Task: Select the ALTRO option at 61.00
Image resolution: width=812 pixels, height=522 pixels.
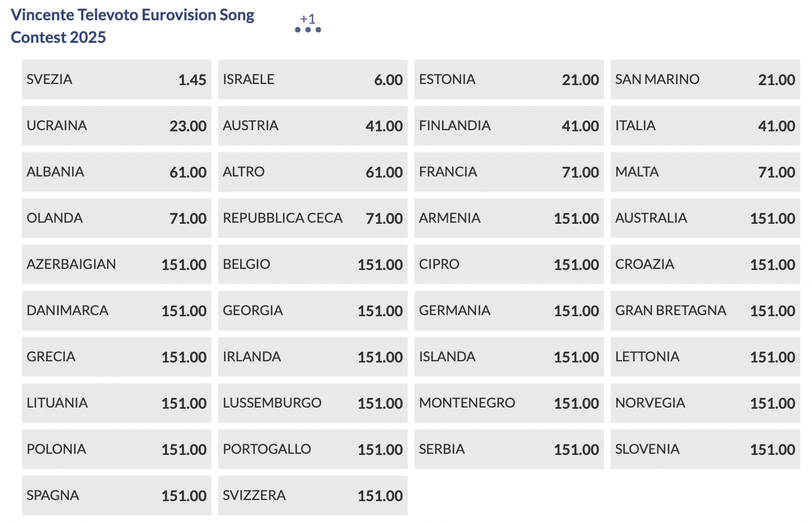Action: tap(313, 172)
